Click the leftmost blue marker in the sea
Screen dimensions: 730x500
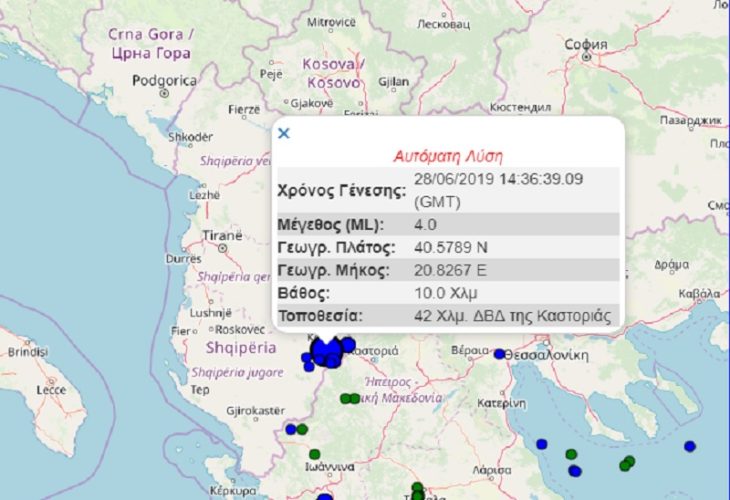[541, 444]
